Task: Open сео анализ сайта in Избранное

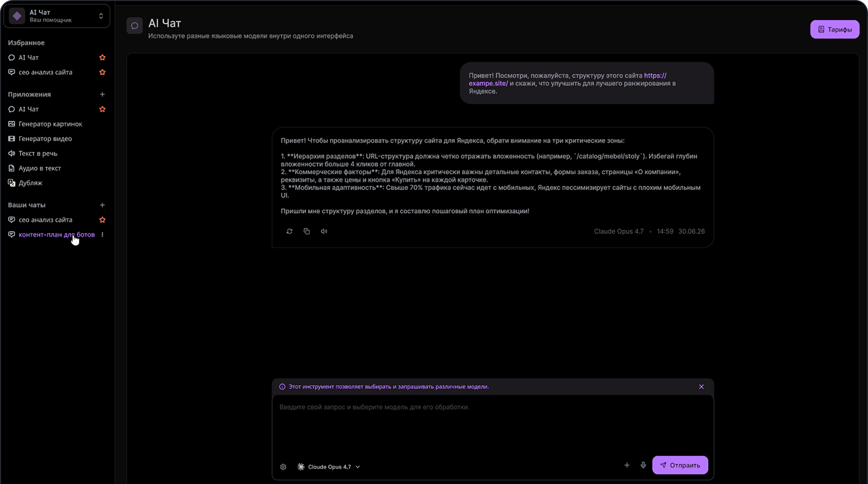Action: click(x=46, y=72)
